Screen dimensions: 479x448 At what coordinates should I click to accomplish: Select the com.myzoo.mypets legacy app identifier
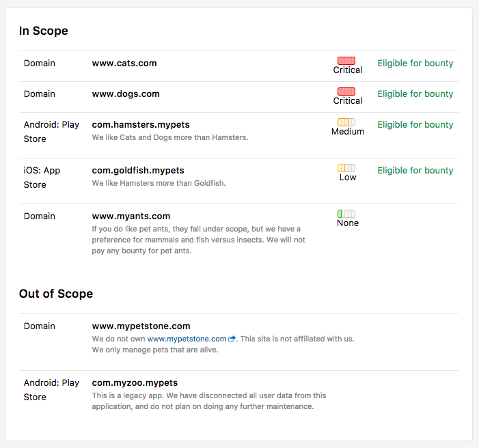click(135, 383)
